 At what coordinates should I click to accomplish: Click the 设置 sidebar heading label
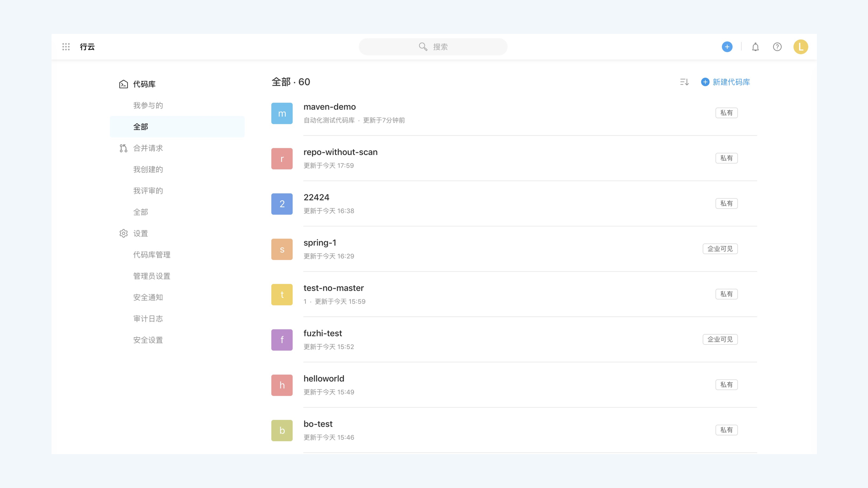[x=141, y=233]
